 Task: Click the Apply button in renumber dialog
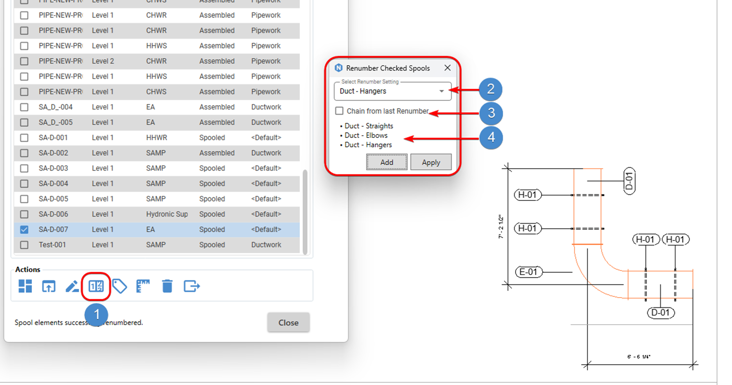click(x=431, y=162)
